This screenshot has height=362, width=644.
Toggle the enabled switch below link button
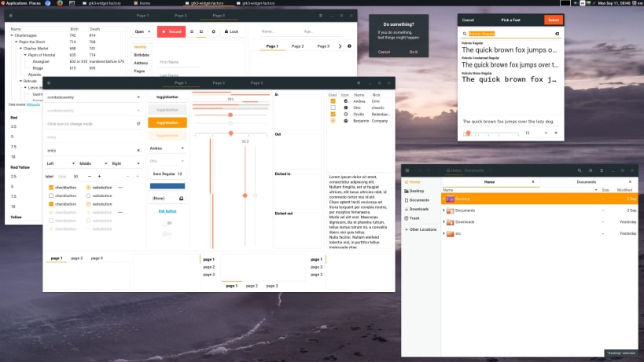167,223
